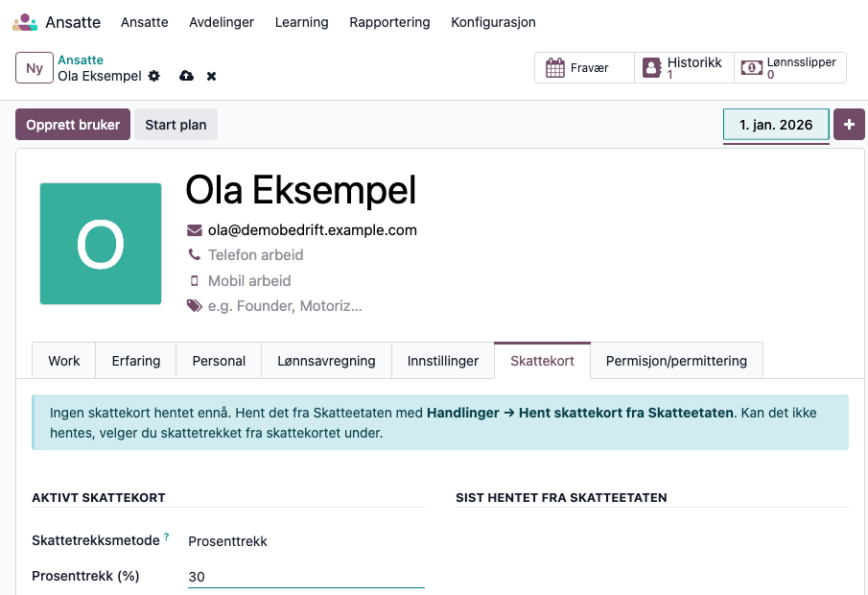The width and height of the screenshot is (868, 595).
Task: Switch to the Work tab
Action: tap(64, 361)
